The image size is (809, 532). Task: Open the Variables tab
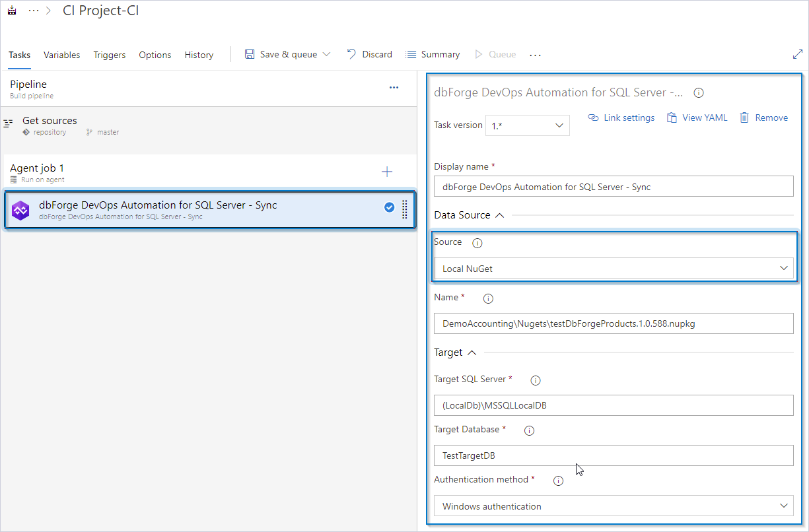tap(62, 55)
